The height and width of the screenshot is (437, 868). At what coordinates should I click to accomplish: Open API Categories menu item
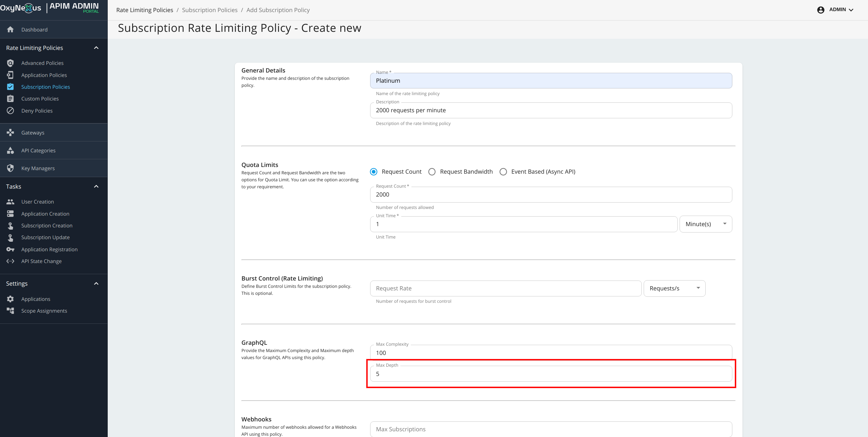pyautogui.click(x=54, y=150)
